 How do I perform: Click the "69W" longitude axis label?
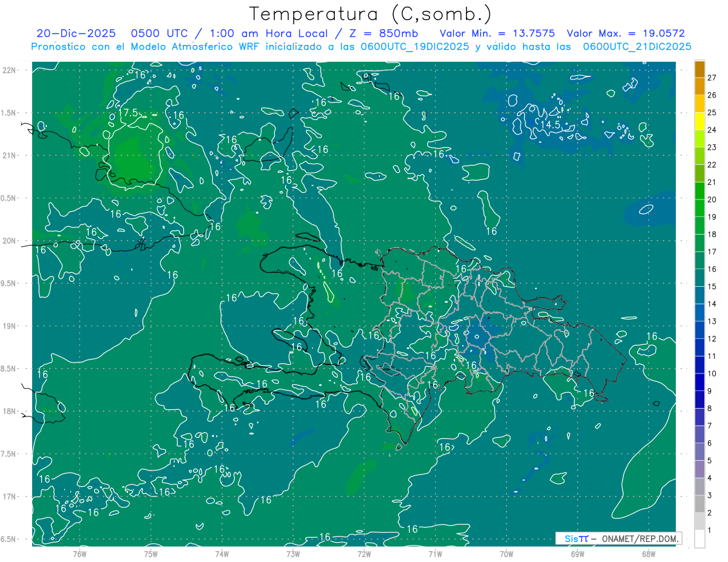[577, 554]
